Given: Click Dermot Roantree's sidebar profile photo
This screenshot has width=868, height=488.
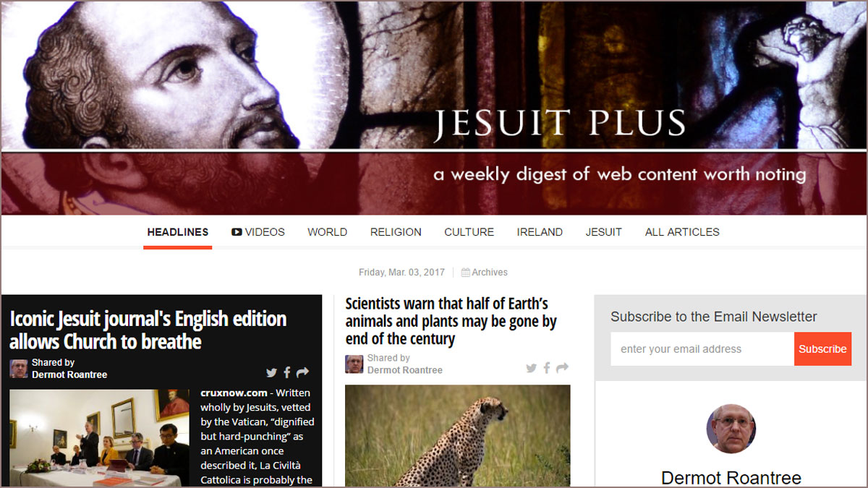Looking at the screenshot, I should coord(731,429).
